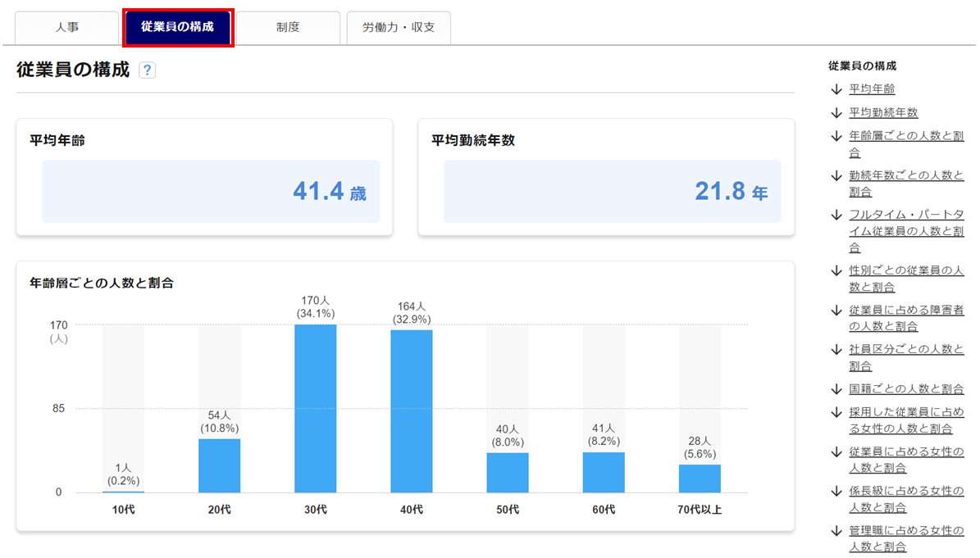980x558 pixels.
Task: Select 社員区分ごとの人数と割合 link
Action: 906,357
